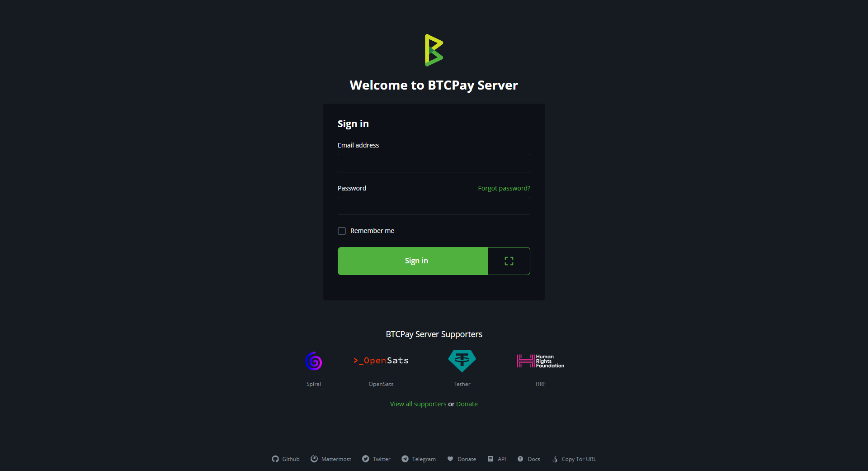Open the Twitter footer link
The image size is (868, 471).
click(376, 459)
